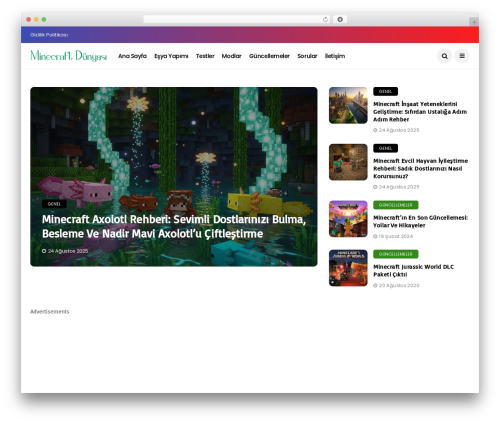Click the browser address bar

pyautogui.click(x=237, y=20)
